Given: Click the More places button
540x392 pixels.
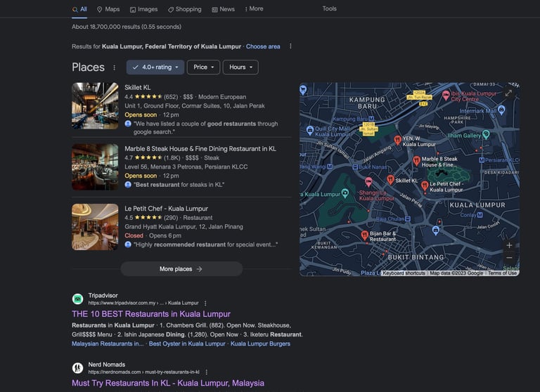Looking at the screenshot, I should pos(181,269).
